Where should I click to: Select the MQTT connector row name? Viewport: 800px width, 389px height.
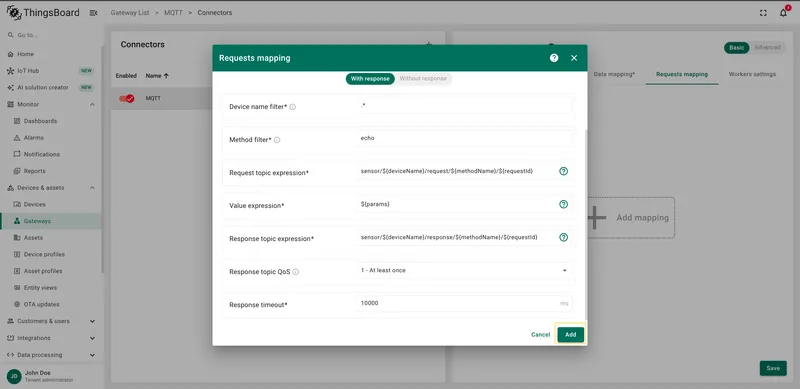click(153, 98)
